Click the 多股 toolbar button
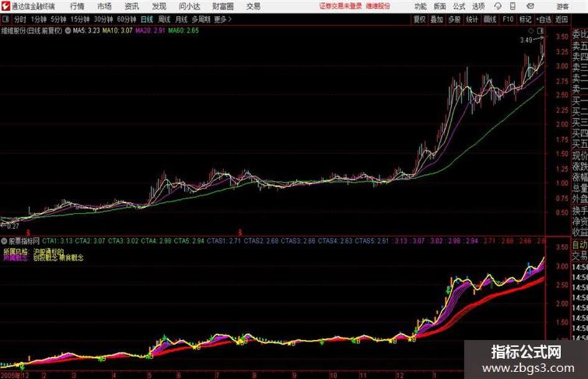 point(454,19)
